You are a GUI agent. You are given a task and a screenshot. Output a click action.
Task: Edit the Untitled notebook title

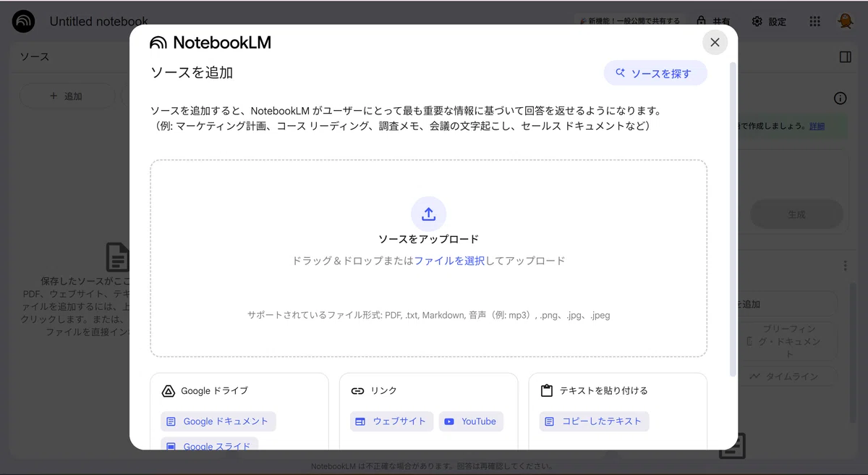point(98,22)
